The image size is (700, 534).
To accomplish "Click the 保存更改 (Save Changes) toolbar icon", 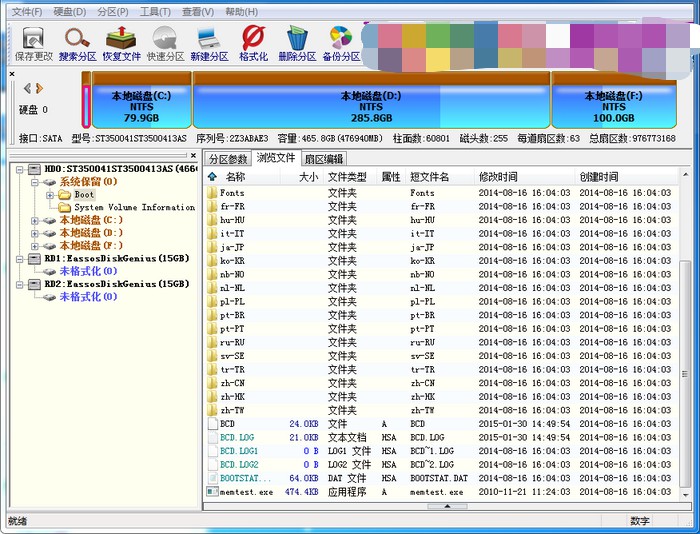I will pos(34,44).
